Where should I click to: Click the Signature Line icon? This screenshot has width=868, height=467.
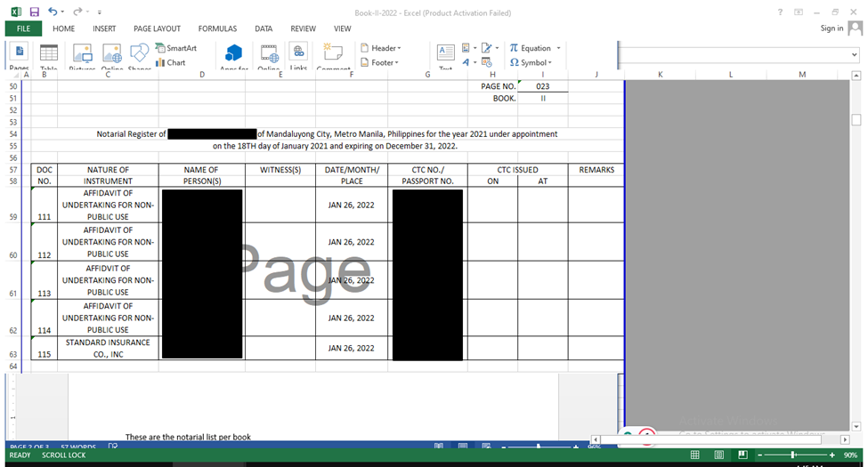[x=487, y=48]
